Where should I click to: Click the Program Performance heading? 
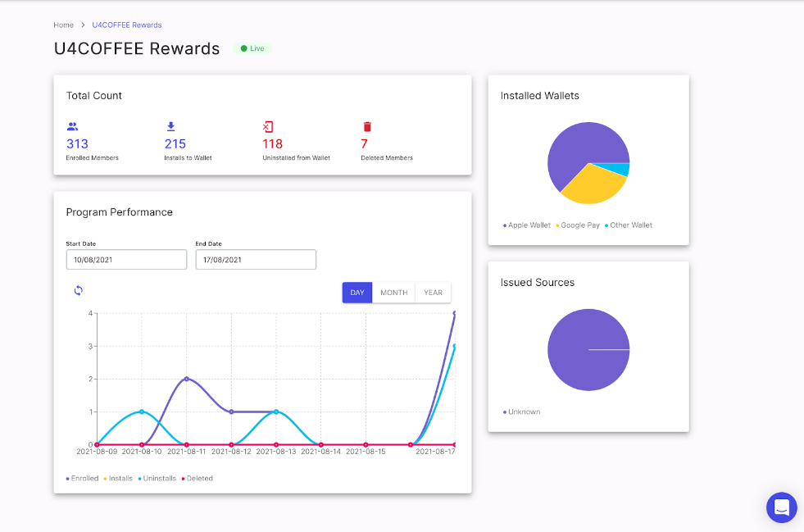click(x=120, y=212)
